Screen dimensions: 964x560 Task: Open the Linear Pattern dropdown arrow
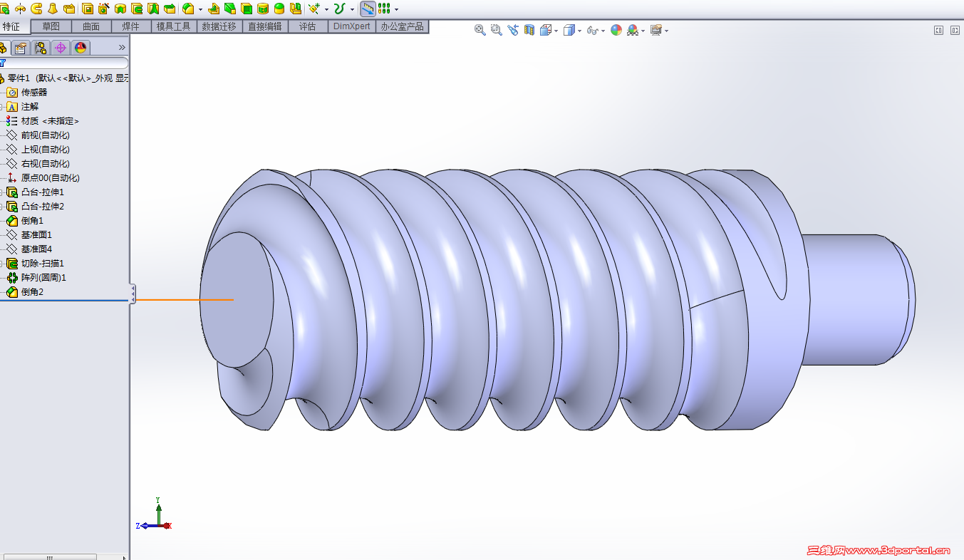(x=396, y=9)
